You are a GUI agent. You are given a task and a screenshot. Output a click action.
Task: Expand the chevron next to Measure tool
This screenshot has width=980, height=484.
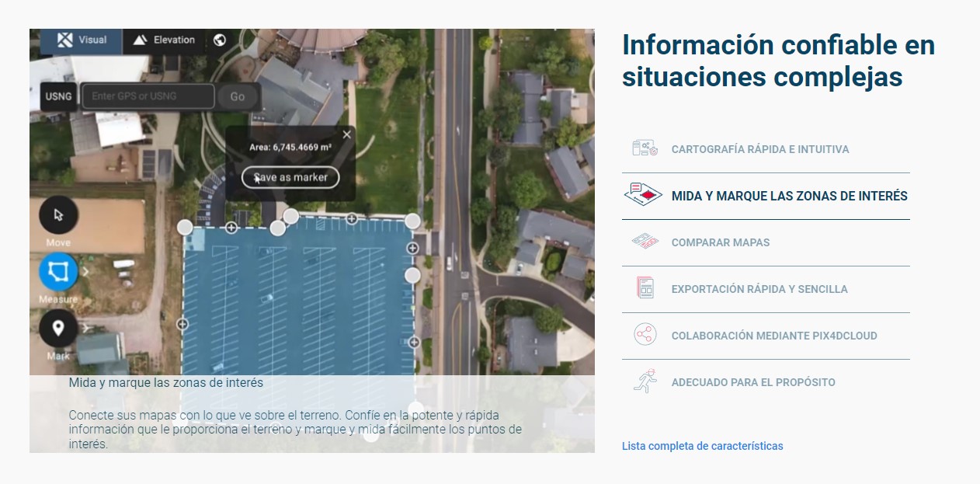(x=85, y=272)
